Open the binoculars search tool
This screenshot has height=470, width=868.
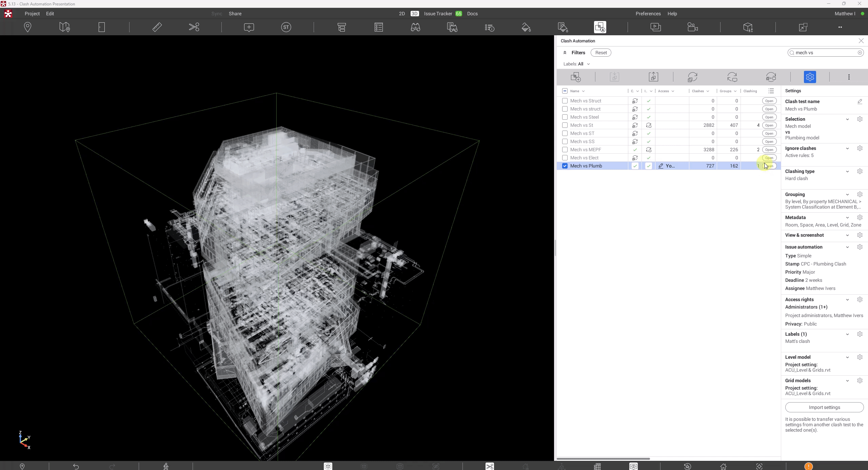[415, 27]
